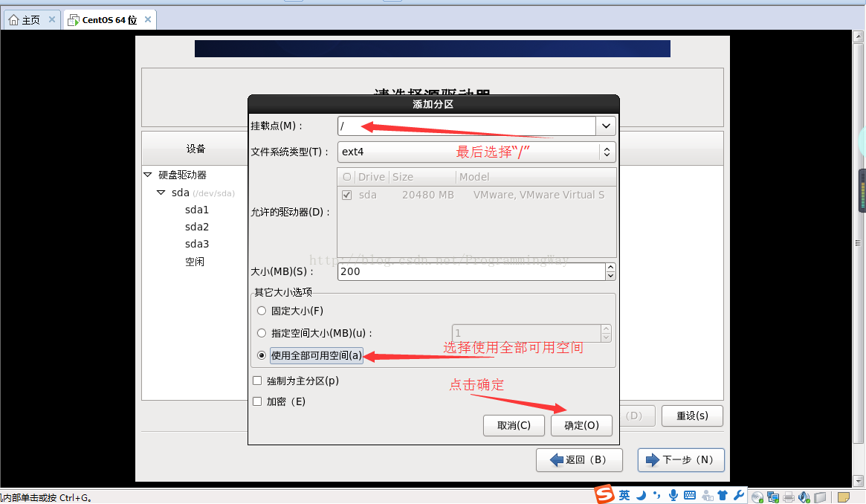Screen dimensions: 866x504
Task: Click the VMware sound card icon
Action: tap(804, 497)
